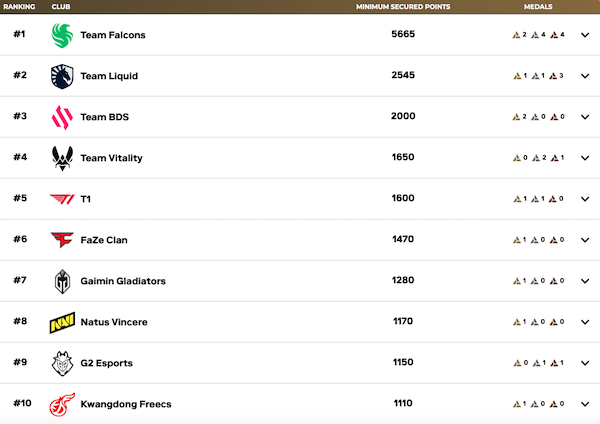Expand the Team Falcons row details
The height and width of the screenshot is (424, 600).
point(584,35)
